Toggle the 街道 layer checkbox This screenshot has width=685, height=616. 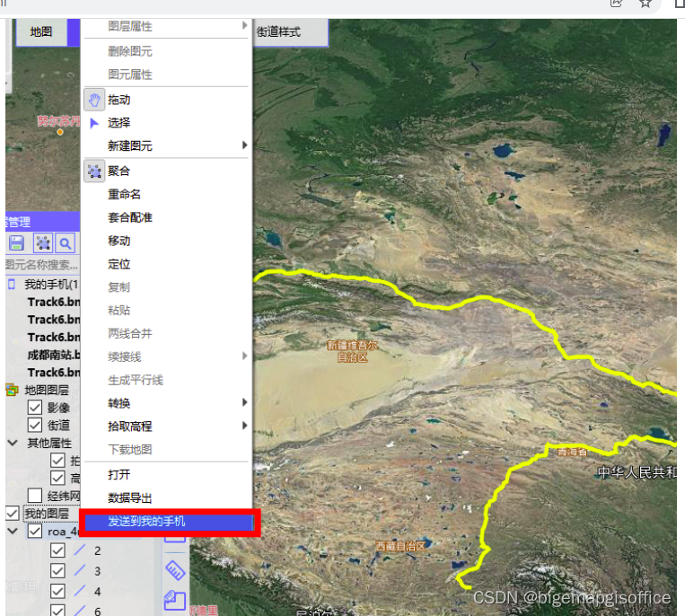pyautogui.click(x=35, y=425)
